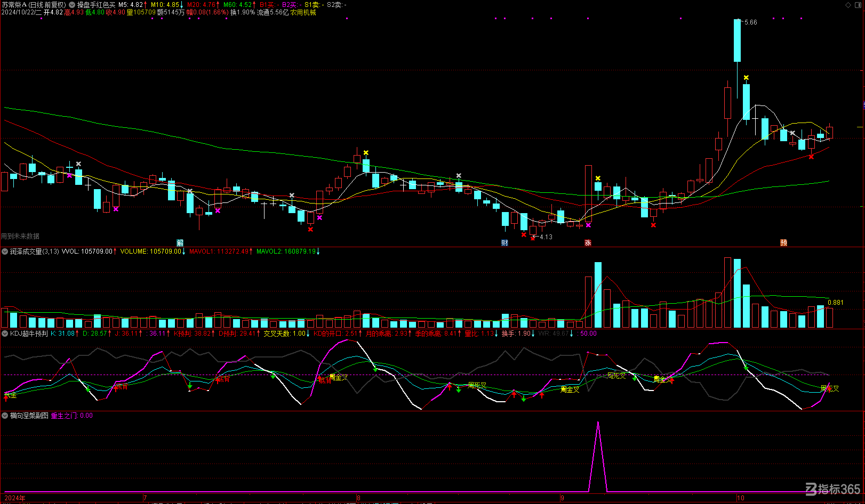This screenshot has height=504, width=865.
Task: Click the 0.881 volume ratio label
Action: click(x=836, y=303)
